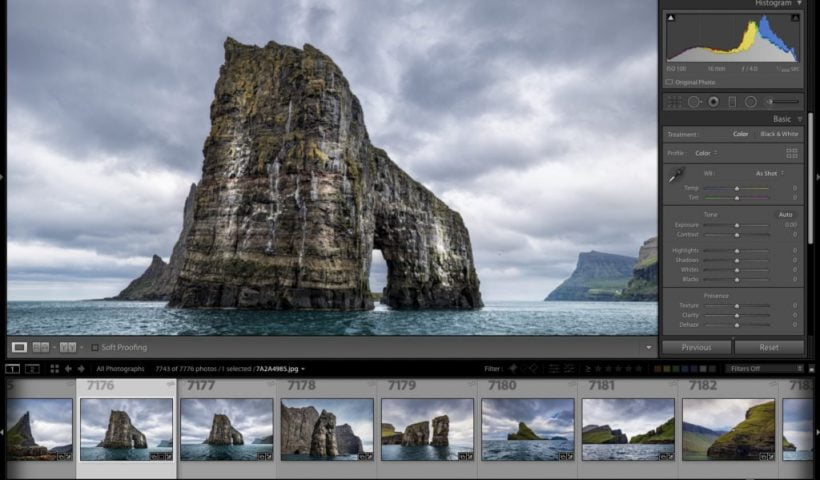Select the Spot Removal tool
The width and height of the screenshot is (820, 480).
coord(694,101)
